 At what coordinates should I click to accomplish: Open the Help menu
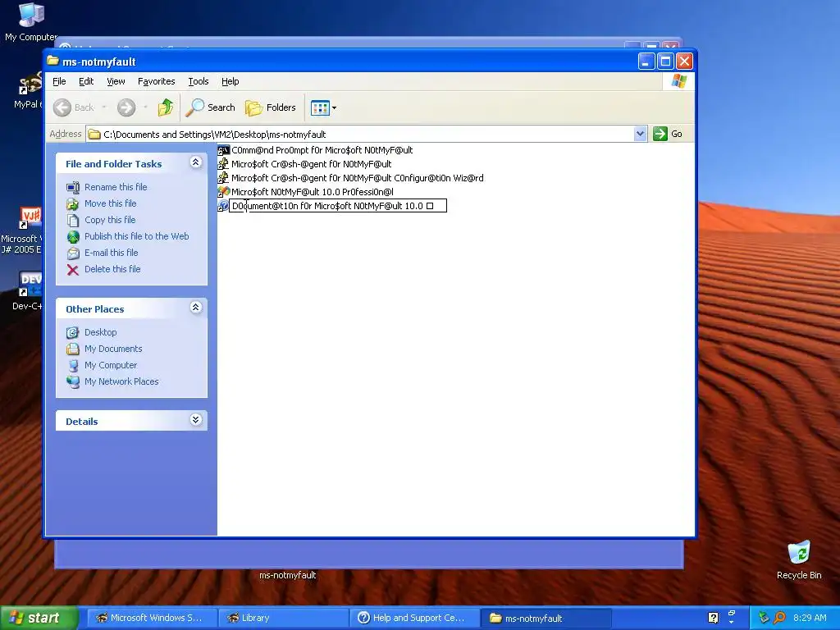pyautogui.click(x=230, y=81)
